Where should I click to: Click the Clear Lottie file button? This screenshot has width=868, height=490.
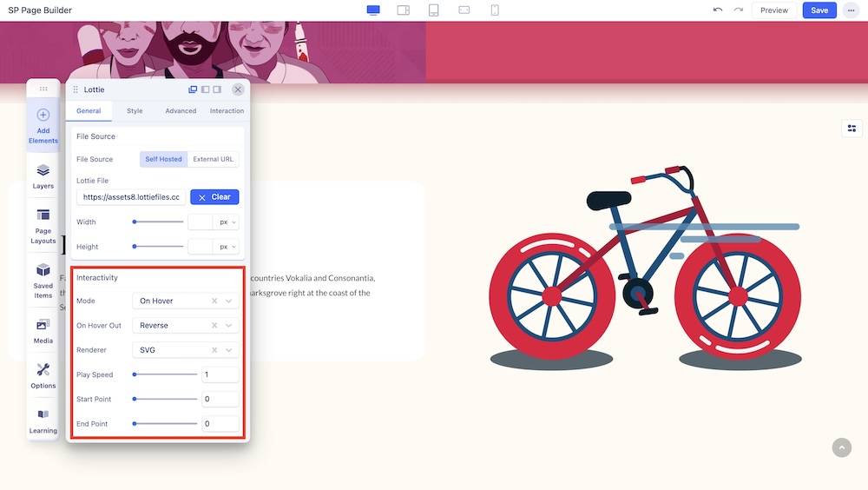coord(214,196)
